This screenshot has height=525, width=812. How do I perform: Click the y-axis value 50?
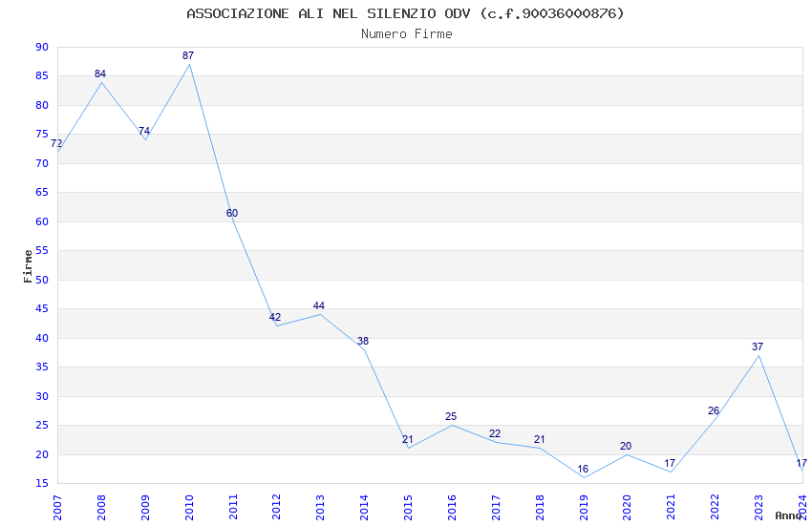pyautogui.click(x=42, y=280)
